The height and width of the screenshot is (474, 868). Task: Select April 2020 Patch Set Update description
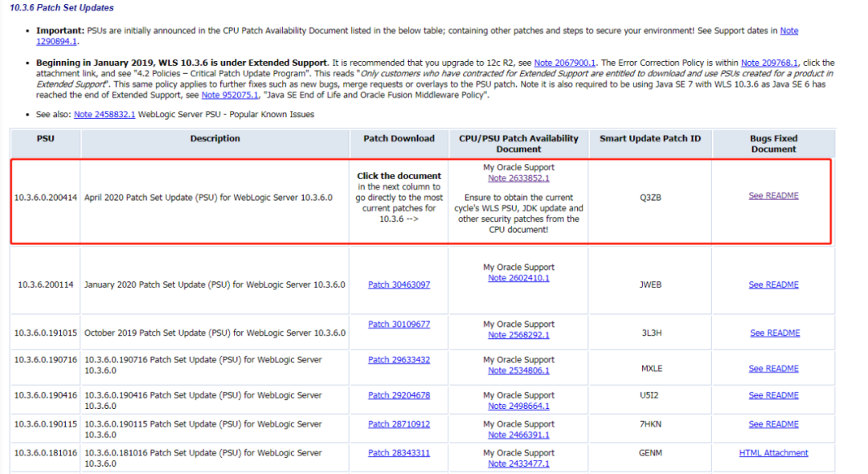tap(208, 198)
